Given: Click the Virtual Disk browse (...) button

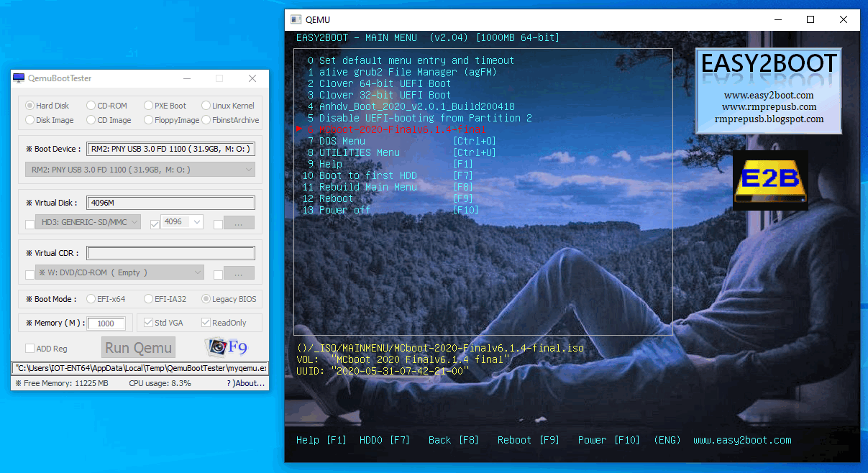Looking at the screenshot, I should [239, 223].
